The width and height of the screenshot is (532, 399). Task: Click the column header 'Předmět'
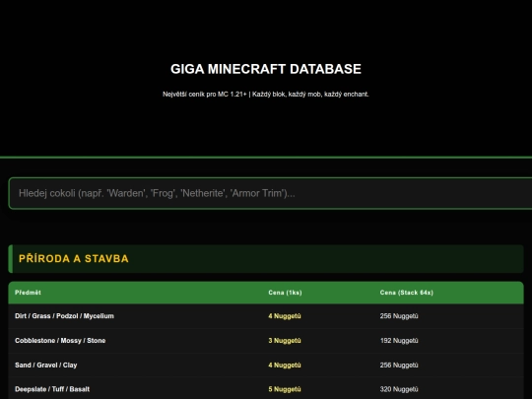click(x=28, y=293)
